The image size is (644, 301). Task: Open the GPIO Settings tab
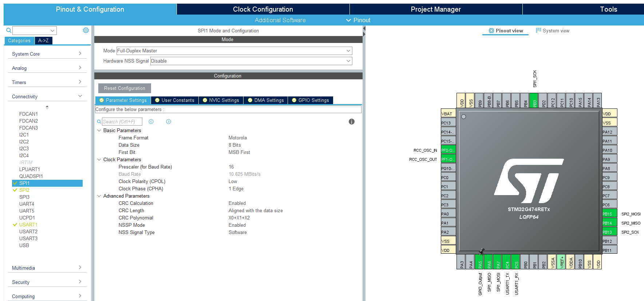311,100
